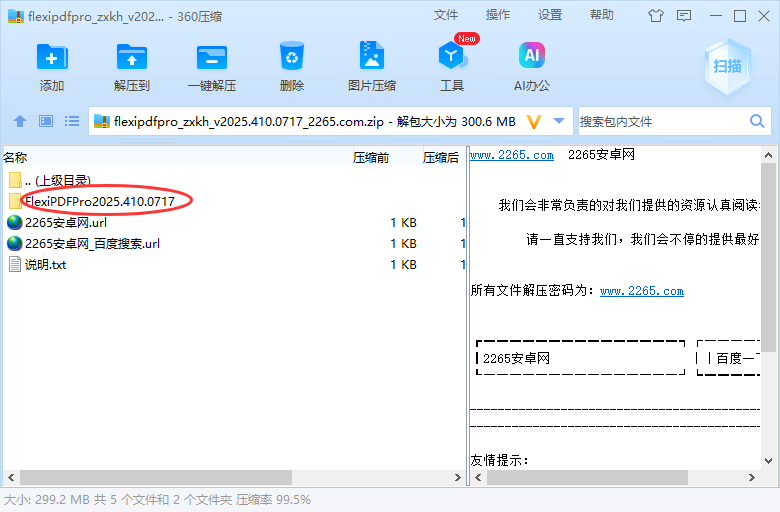Click folder icon of parent directory row
This screenshot has height=512, width=780.
click(15, 180)
